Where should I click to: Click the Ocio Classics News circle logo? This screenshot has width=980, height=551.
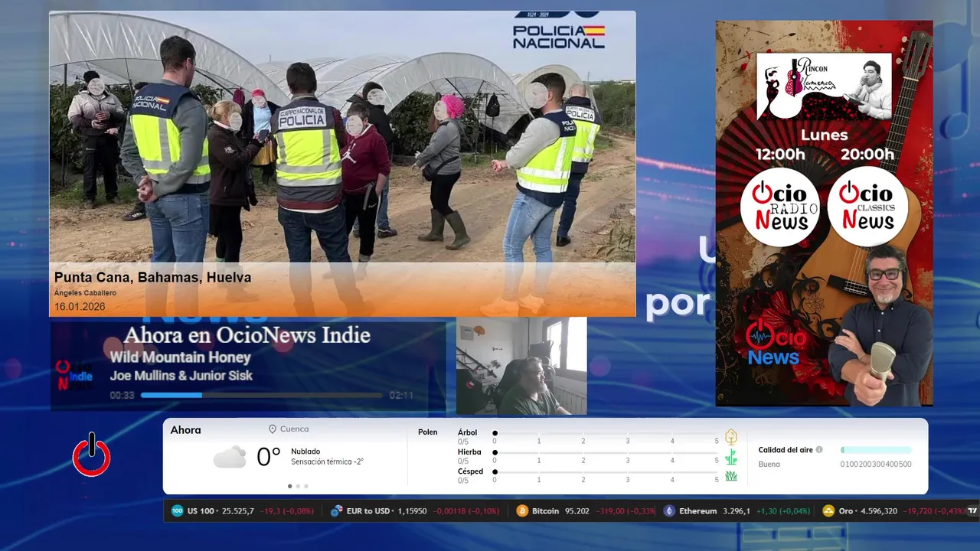867,207
